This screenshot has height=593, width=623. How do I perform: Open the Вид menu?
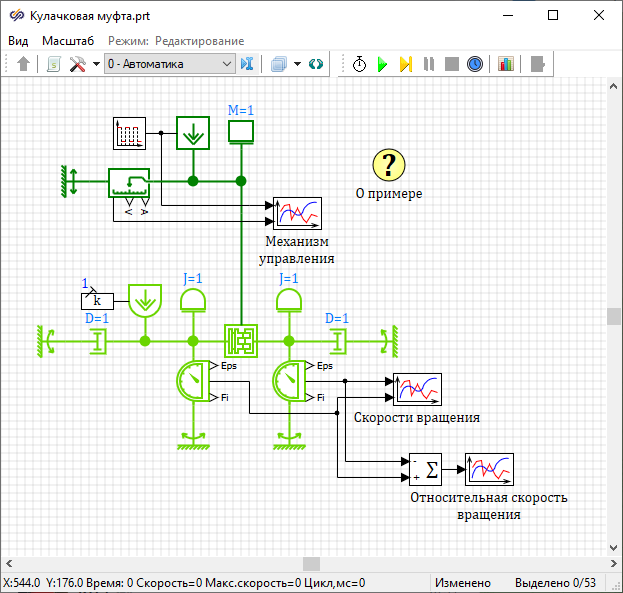coord(18,41)
